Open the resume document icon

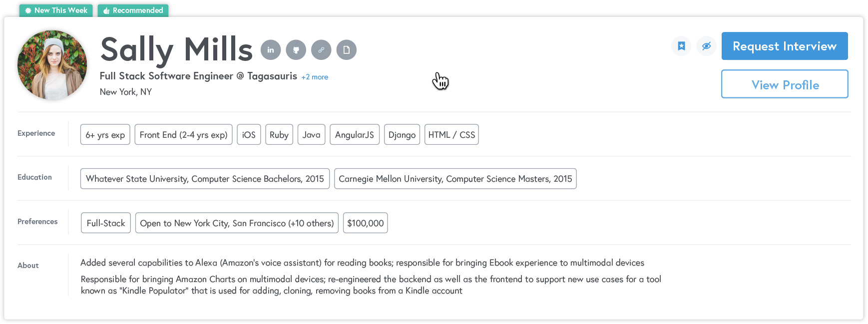coord(346,50)
